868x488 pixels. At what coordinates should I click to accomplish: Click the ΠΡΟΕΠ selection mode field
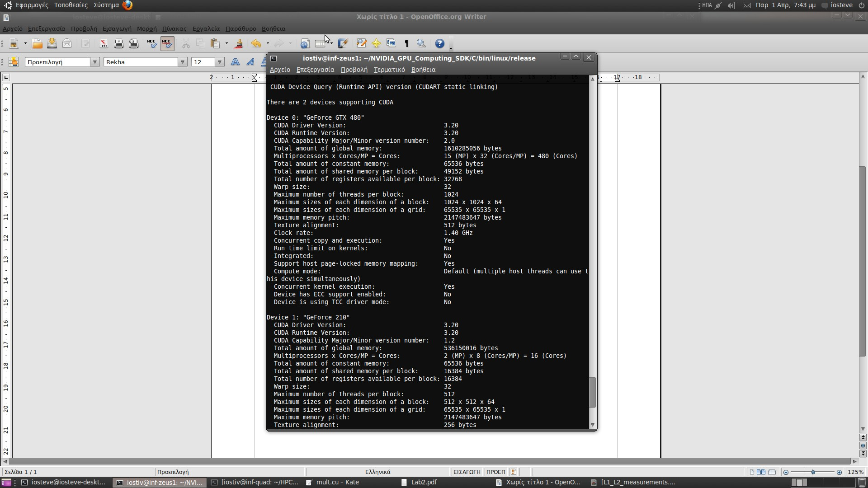pos(495,472)
